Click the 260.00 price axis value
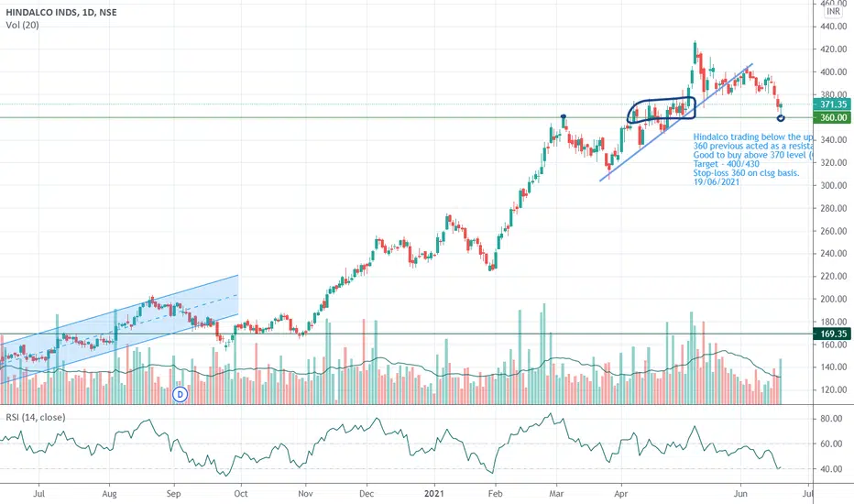The image size is (854, 504). pos(833,231)
